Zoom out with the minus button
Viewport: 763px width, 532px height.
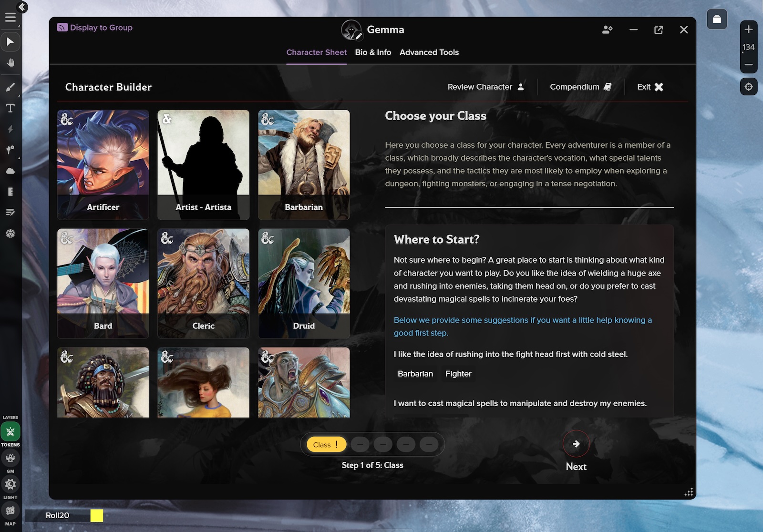click(749, 65)
